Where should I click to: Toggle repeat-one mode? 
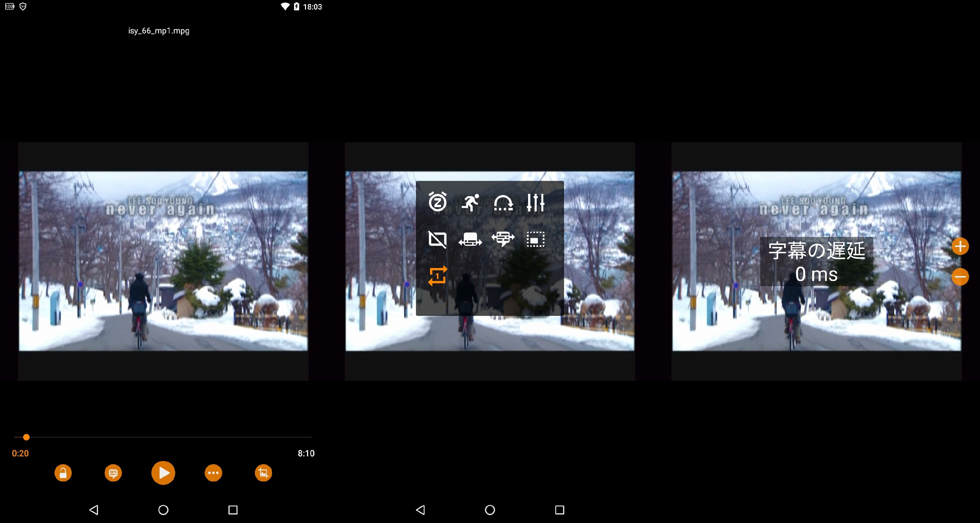(x=438, y=276)
